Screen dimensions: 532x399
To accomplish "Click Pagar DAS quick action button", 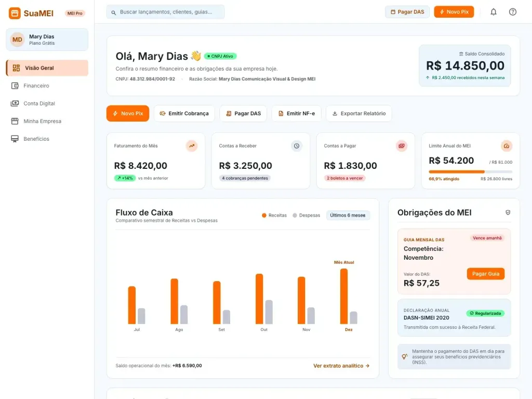I will pyautogui.click(x=243, y=113).
